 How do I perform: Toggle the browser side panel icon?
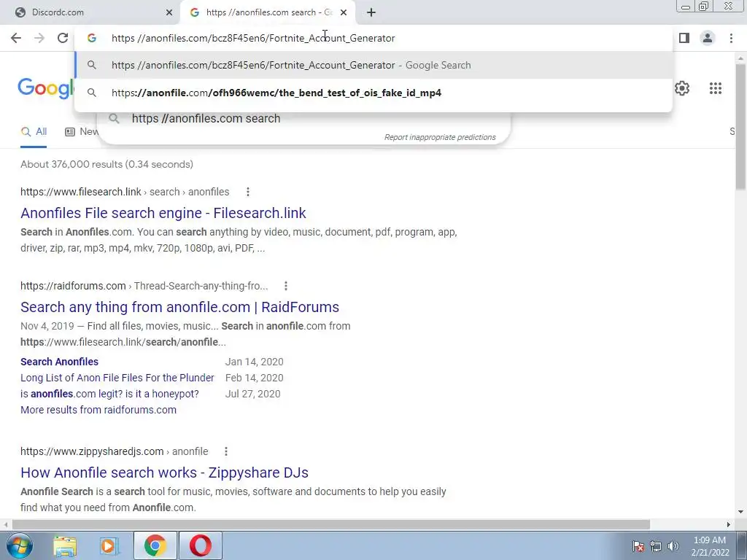click(x=684, y=38)
